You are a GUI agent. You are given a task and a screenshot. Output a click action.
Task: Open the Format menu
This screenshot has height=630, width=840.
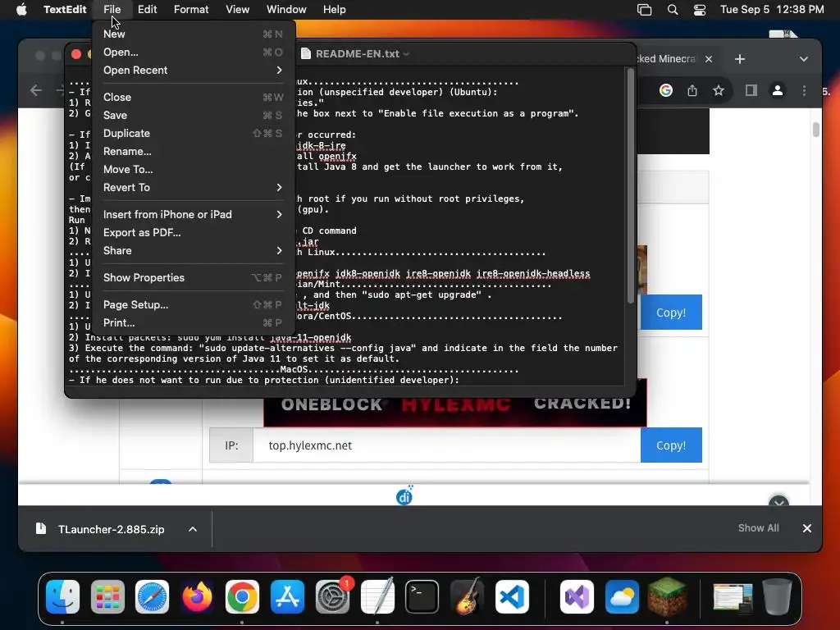pos(191,10)
